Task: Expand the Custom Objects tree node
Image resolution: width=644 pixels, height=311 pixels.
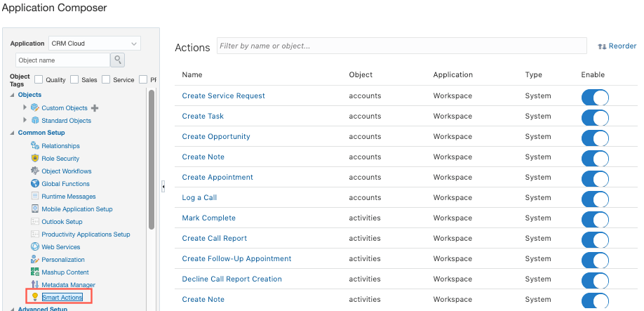Action: point(25,107)
